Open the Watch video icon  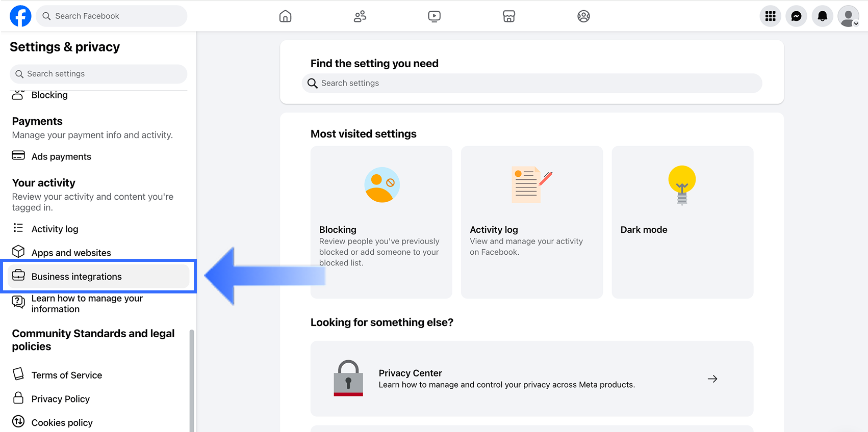(x=435, y=16)
